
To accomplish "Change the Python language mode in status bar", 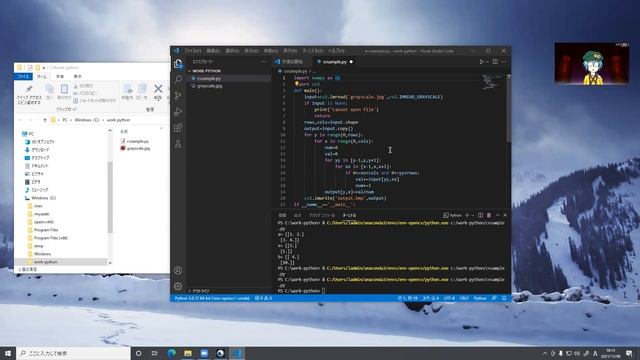I will 480,298.
